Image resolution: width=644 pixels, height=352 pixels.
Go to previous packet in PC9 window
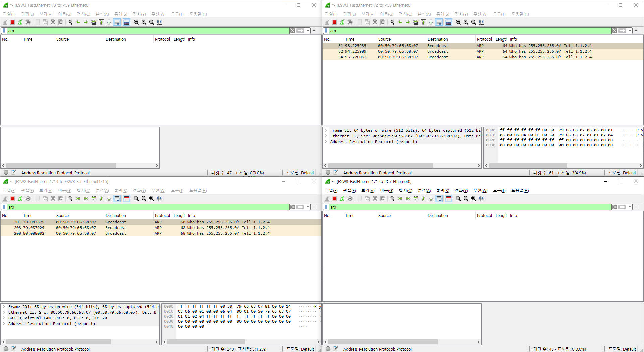78,22
